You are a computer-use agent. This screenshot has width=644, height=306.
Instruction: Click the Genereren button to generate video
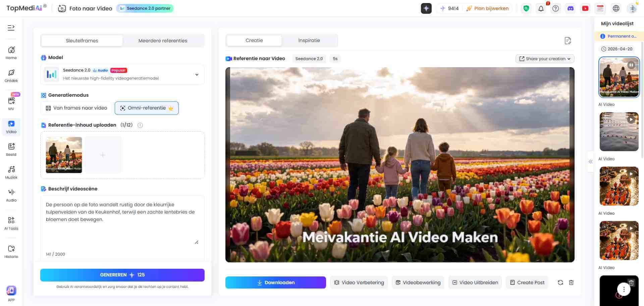coord(122,275)
